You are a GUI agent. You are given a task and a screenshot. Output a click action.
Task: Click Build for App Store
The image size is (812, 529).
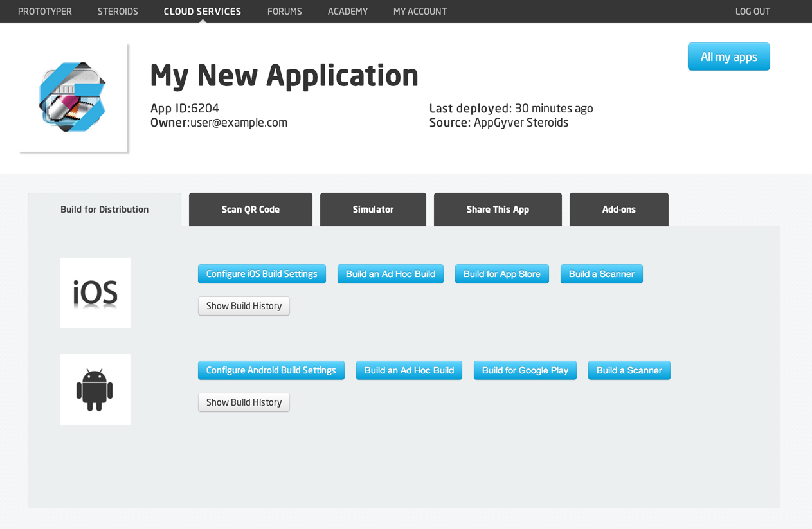click(501, 274)
